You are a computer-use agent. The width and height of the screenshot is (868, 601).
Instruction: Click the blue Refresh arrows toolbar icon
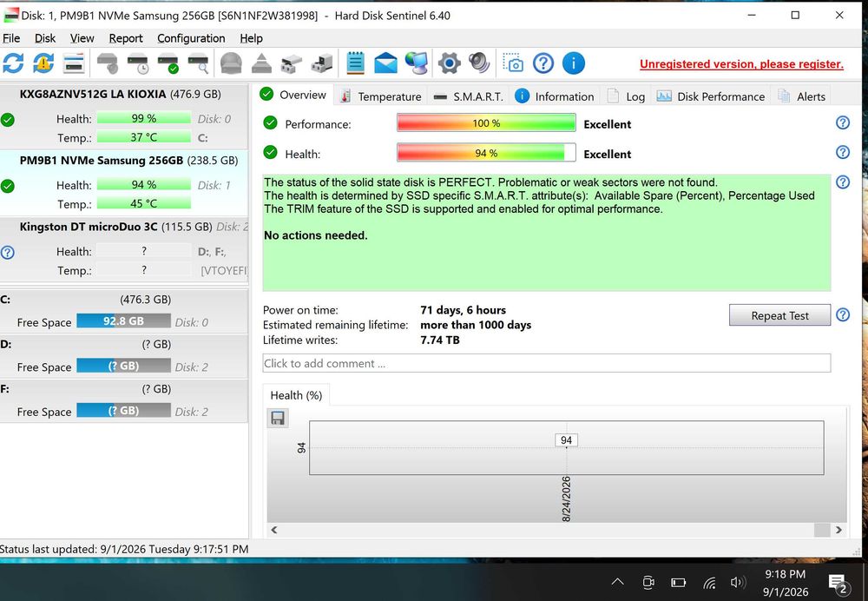(13, 63)
